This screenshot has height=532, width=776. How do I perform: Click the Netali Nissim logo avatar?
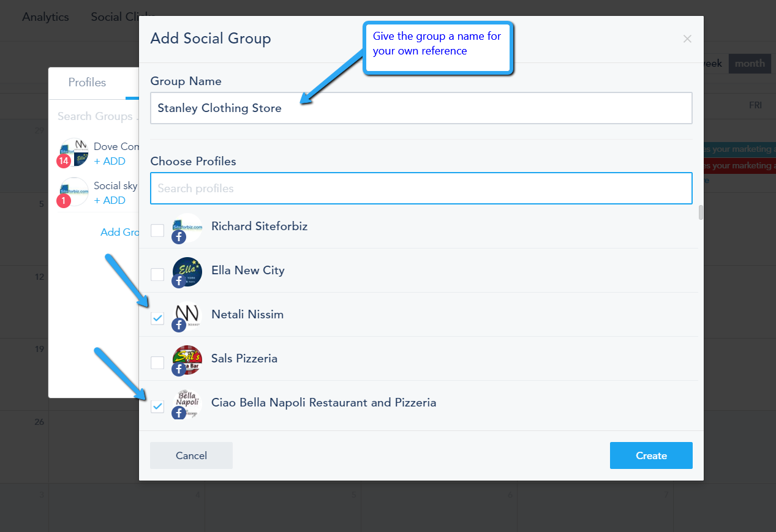(x=187, y=315)
